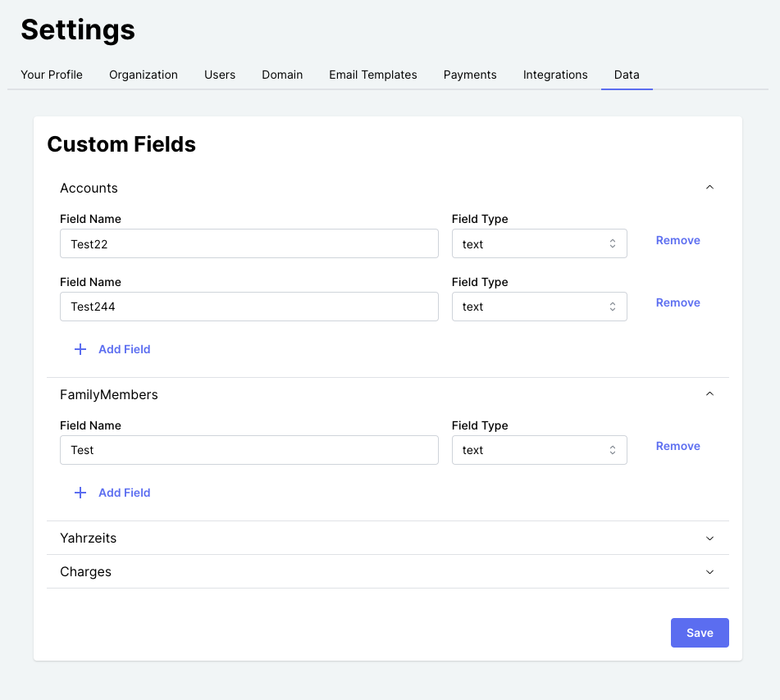
Task: Expand the Charges section
Action: 709,572
